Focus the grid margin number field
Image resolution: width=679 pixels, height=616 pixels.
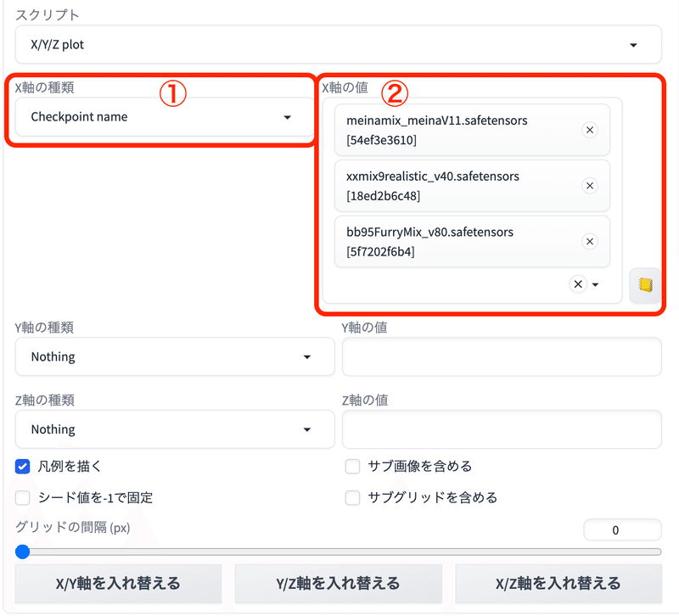click(x=622, y=529)
